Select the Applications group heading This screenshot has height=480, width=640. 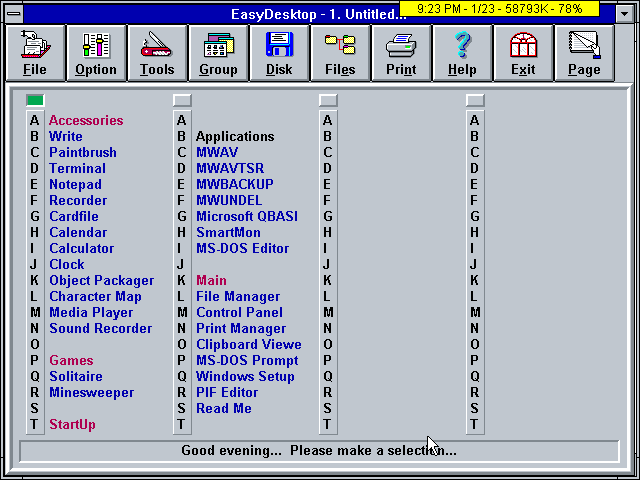[235, 136]
